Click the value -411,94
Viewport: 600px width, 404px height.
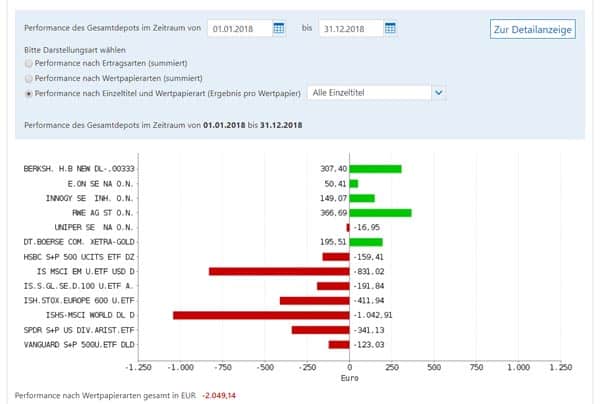368,301
